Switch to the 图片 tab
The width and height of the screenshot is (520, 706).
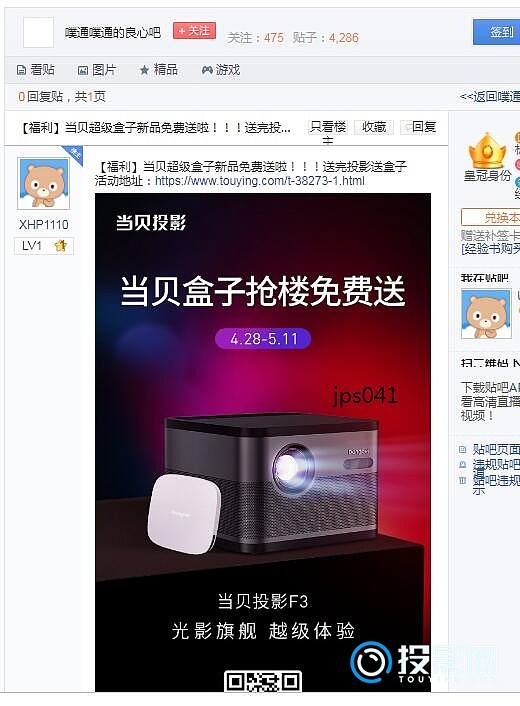pyautogui.click(x=97, y=70)
